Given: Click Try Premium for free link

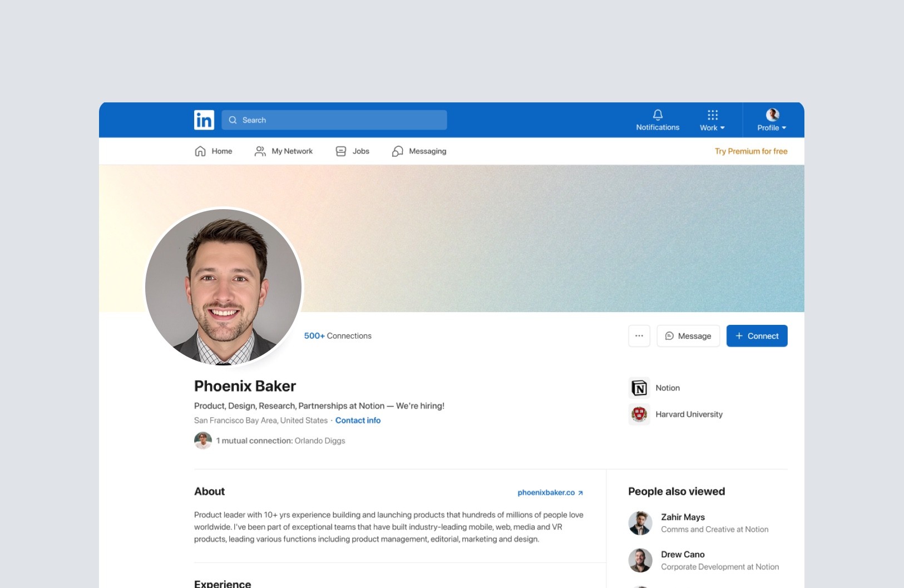Looking at the screenshot, I should 751,151.
